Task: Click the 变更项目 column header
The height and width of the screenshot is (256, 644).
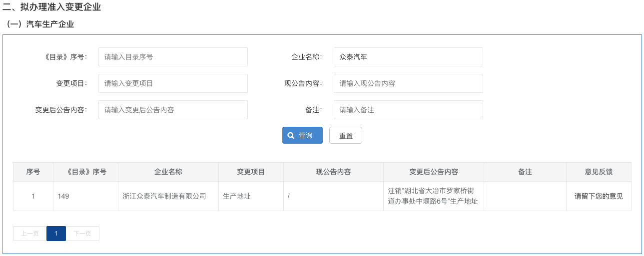Action: click(251, 172)
